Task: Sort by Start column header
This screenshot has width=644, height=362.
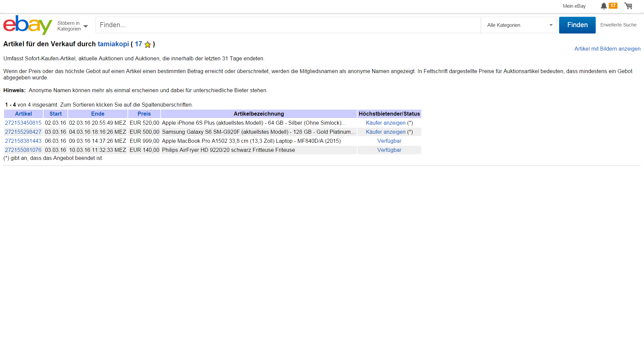Action: pos(56,114)
